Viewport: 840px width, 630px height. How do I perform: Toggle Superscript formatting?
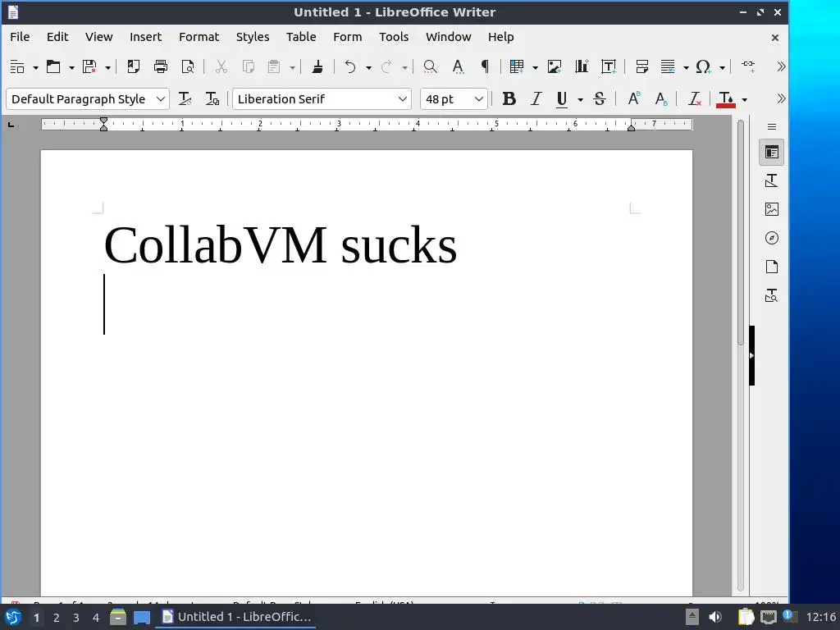tap(634, 98)
